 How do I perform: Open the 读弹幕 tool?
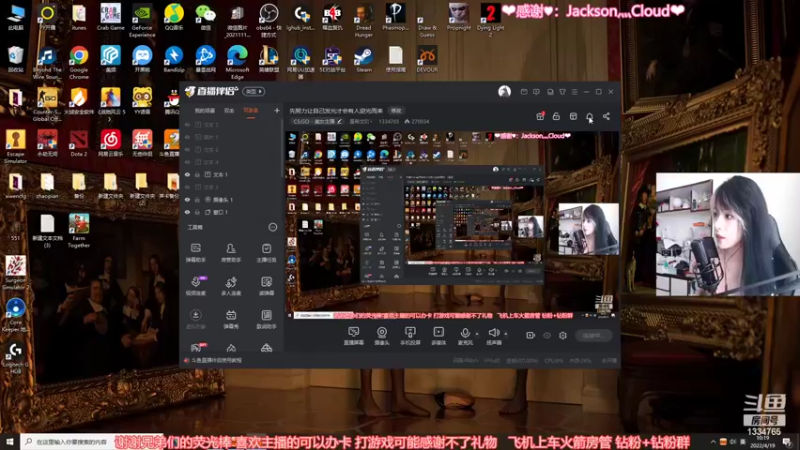coord(266,286)
